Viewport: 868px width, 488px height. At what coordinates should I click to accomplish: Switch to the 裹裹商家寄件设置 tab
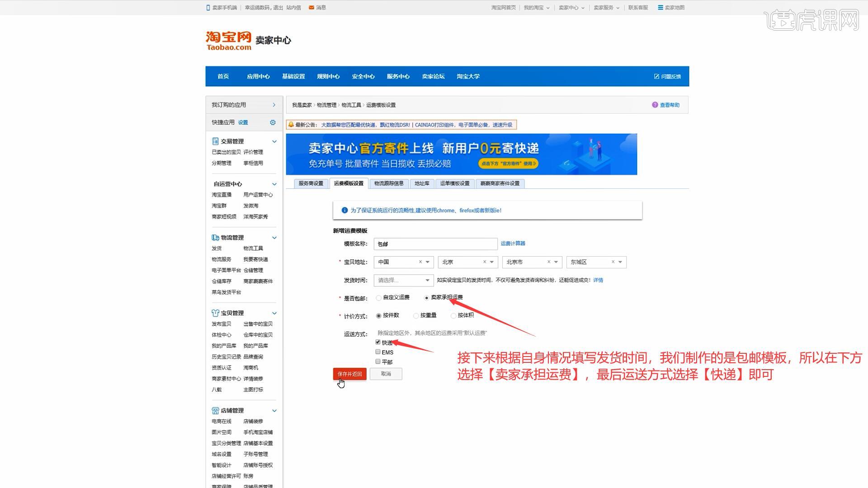point(500,183)
